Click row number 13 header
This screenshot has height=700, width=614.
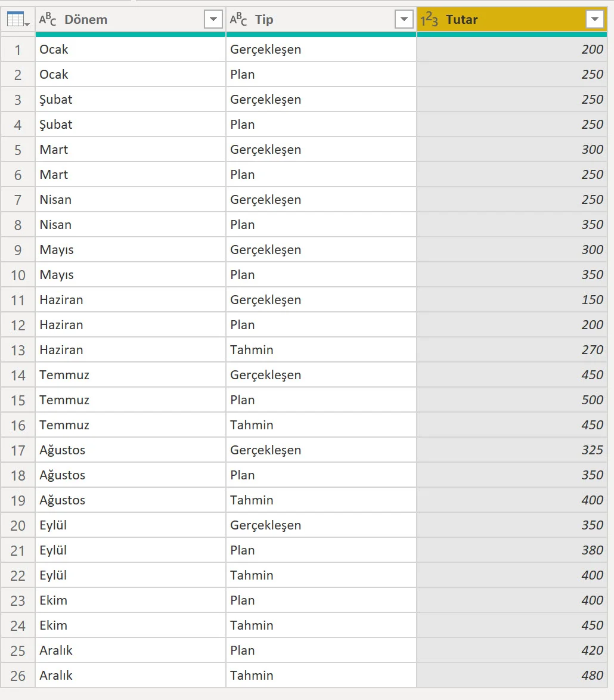(x=18, y=350)
